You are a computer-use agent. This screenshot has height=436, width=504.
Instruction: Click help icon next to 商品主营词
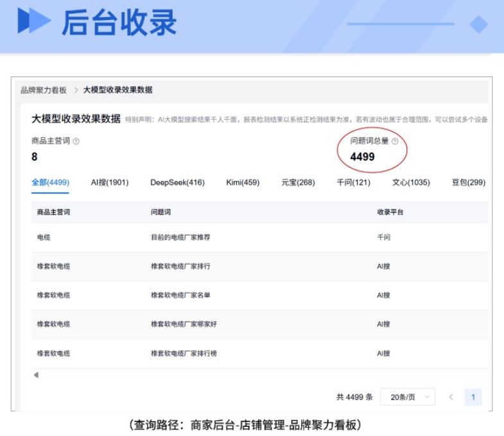coord(76,141)
